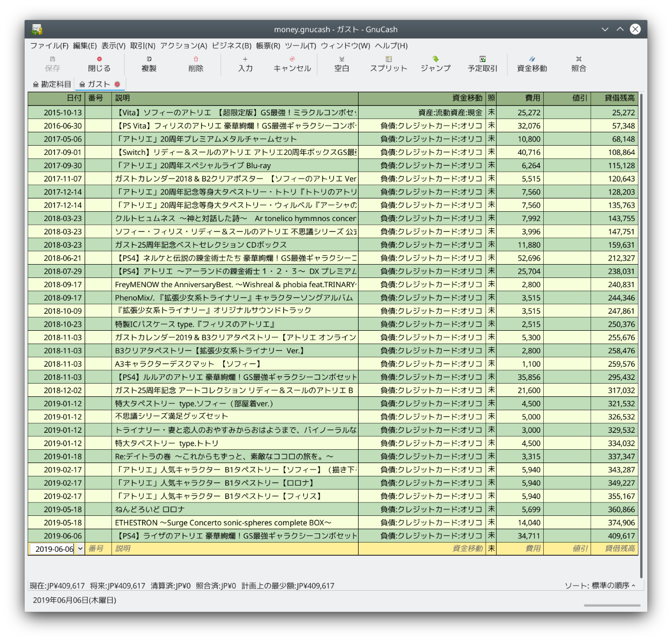Open 資金移動 (transfer) from toolbar
This screenshot has width=672, height=641.
(531, 64)
